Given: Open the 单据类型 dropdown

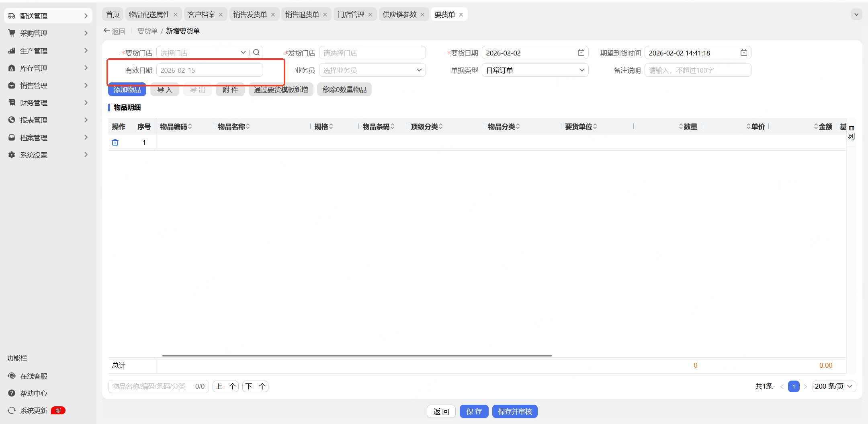Looking at the screenshot, I should point(582,70).
